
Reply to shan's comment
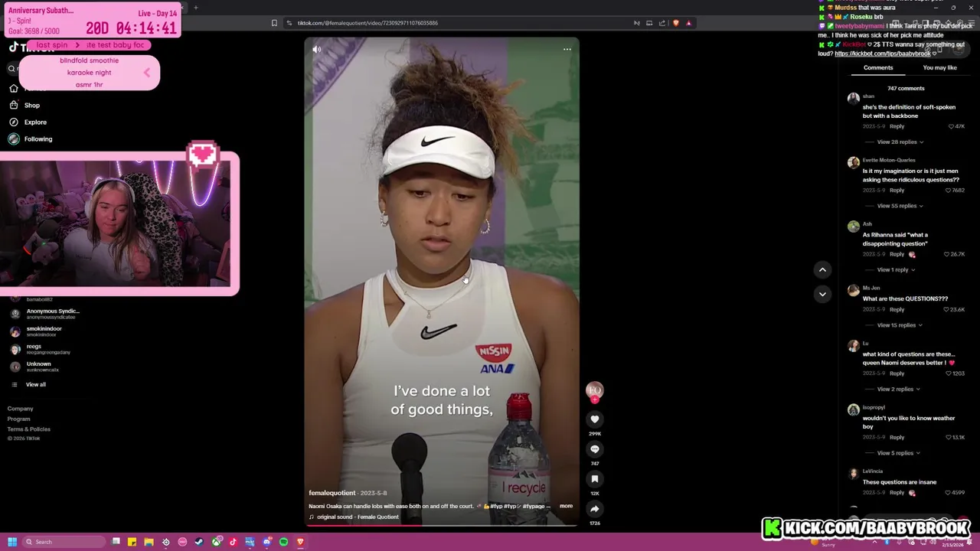[x=897, y=126]
